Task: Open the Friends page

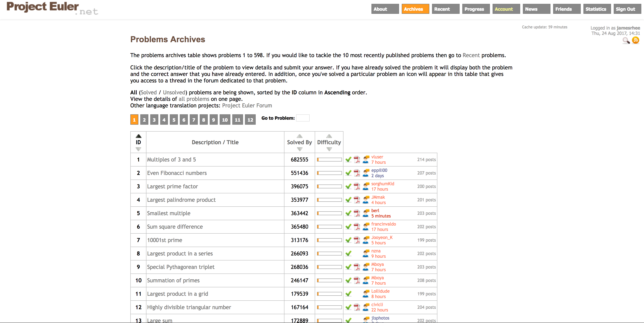Action: point(567,9)
